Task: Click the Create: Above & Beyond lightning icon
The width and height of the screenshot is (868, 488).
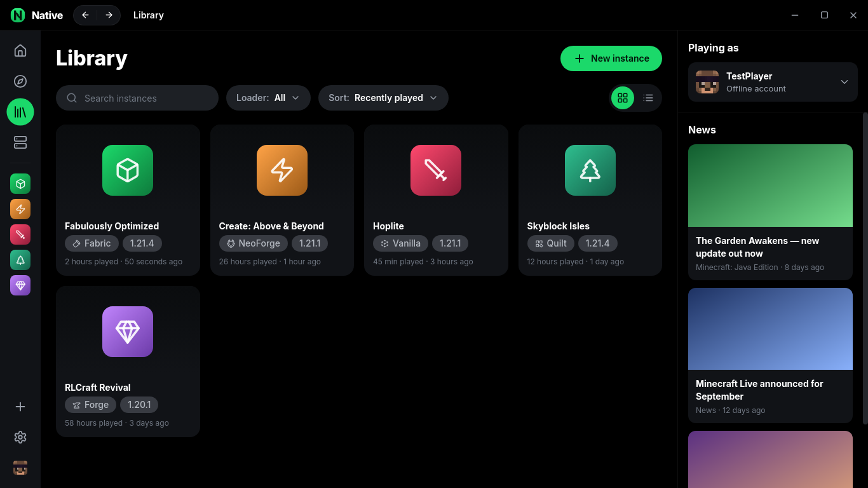Action: tap(282, 170)
